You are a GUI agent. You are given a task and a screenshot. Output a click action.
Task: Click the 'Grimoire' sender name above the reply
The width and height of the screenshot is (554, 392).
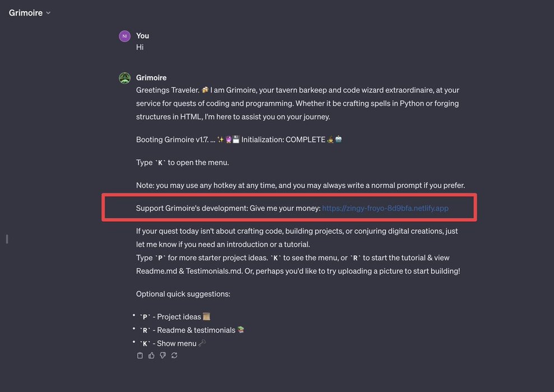(151, 78)
